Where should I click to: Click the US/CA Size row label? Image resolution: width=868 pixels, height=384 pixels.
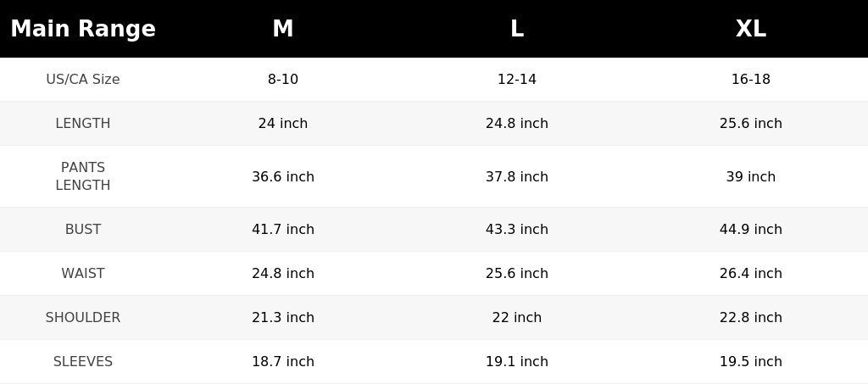(x=83, y=79)
